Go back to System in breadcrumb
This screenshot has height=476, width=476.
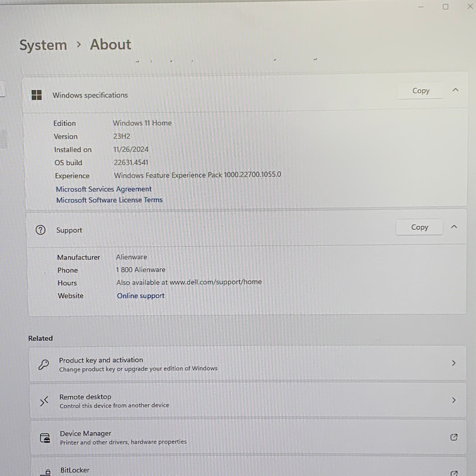coord(43,45)
